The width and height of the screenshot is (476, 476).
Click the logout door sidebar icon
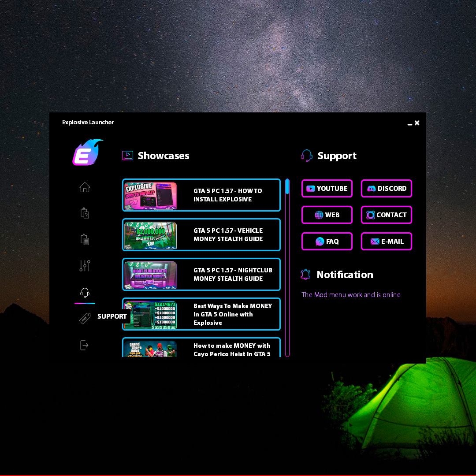(x=85, y=345)
